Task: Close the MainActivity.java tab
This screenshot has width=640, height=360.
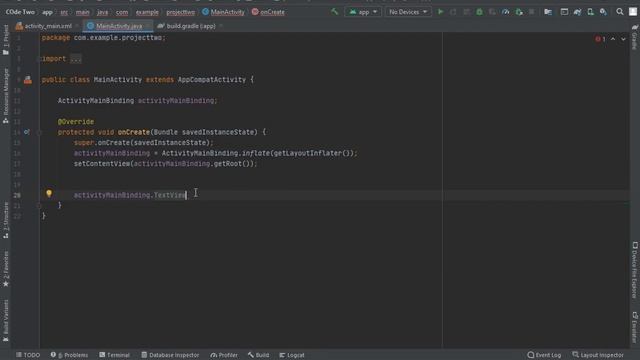Action: [x=148, y=26]
